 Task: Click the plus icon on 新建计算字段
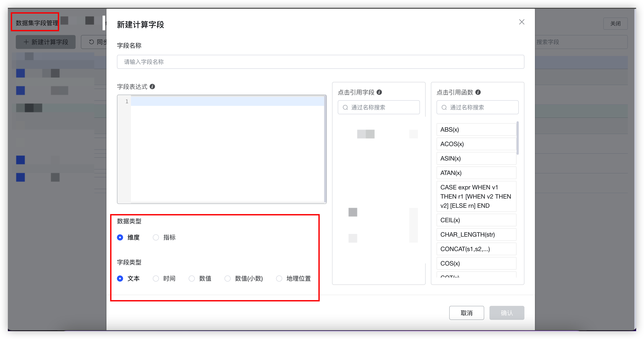(26, 42)
